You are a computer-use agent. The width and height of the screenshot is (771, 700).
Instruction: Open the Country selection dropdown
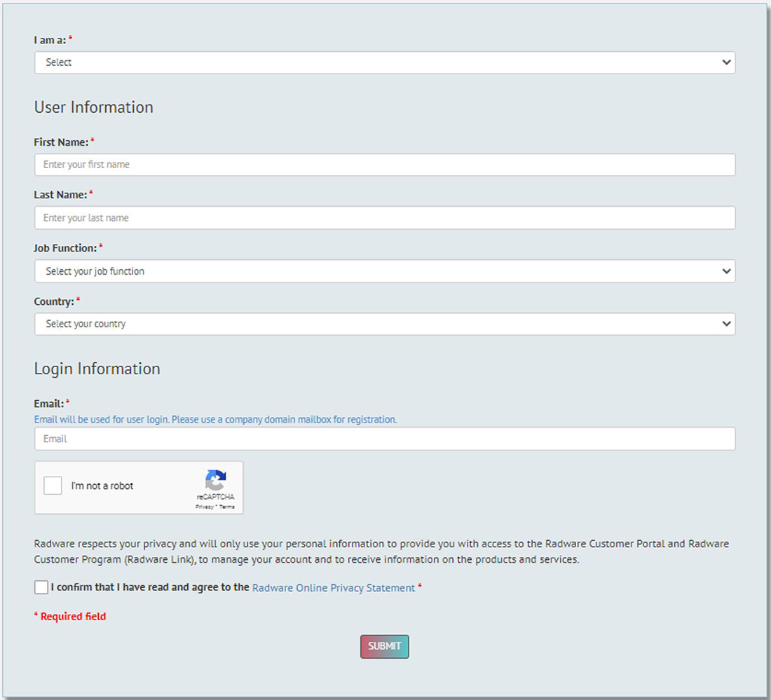384,324
